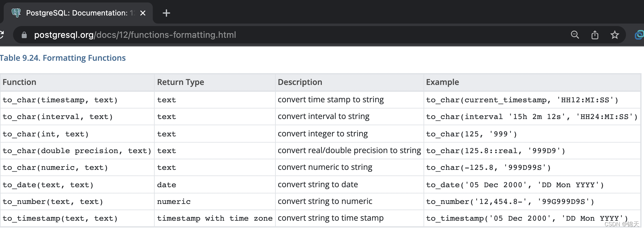Click the reload page icon
Screen dimensions: 644x230
2,35
